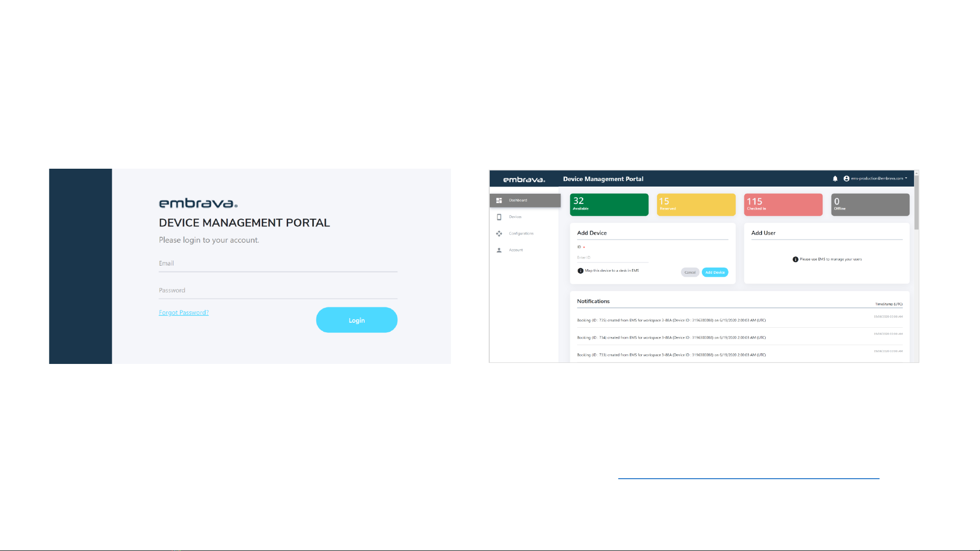Click the Booking ID 734 notification text
The width and height of the screenshot is (980, 551).
pyautogui.click(x=671, y=338)
